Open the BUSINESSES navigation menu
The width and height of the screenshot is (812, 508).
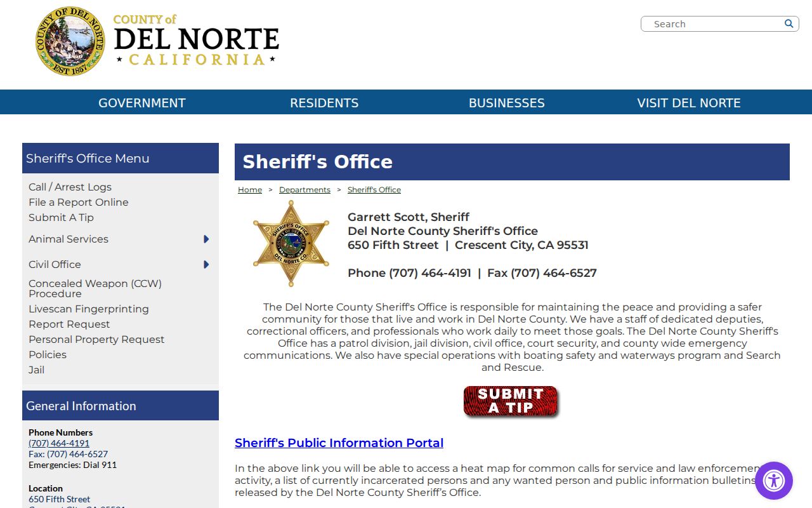tap(507, 103)
